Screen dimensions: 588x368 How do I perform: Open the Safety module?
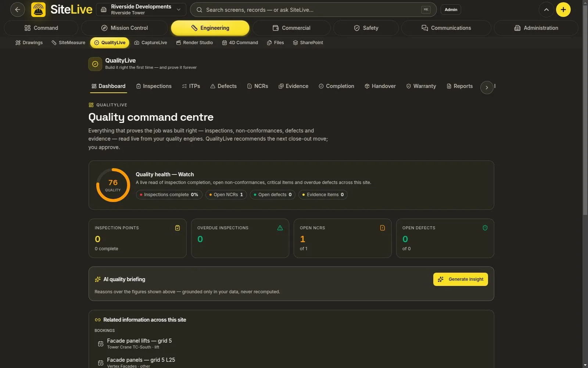pos(366,28)
